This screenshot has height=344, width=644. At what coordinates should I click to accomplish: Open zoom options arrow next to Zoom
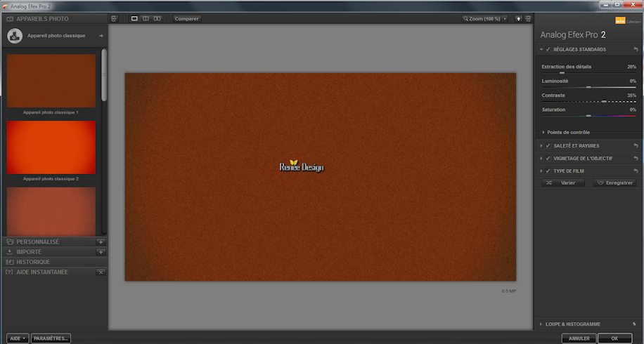coord(505,18)
